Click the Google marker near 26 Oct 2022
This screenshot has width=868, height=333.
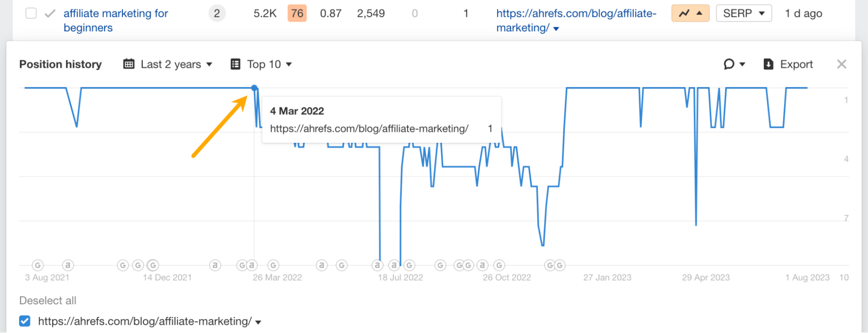tap(499, 265)
